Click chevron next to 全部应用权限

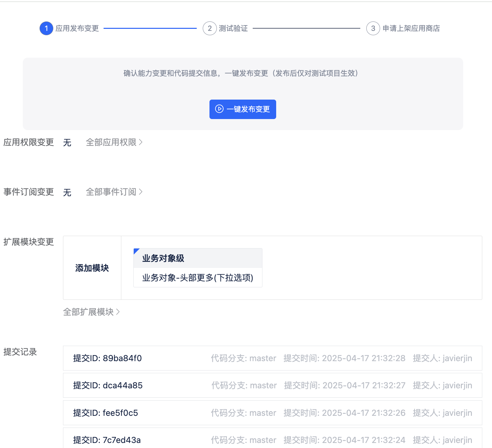pyautogui.click(x=141, y=142)
